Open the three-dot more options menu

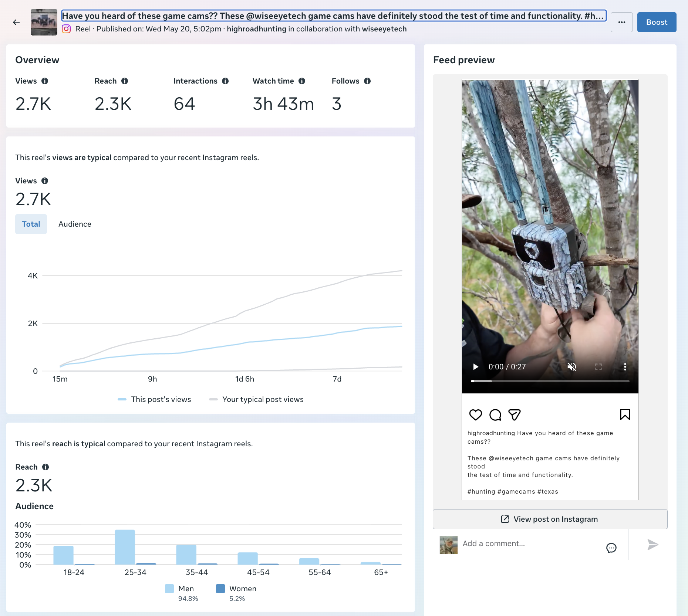(622, 22)
